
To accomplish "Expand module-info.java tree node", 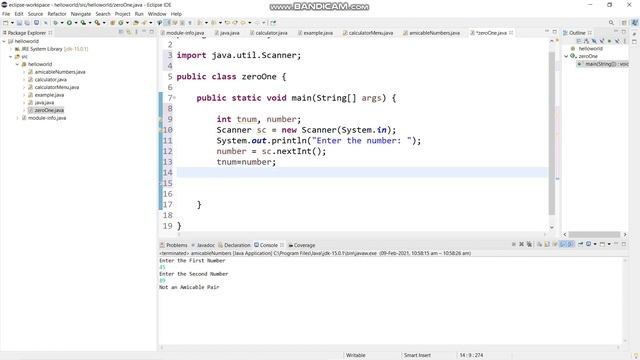I will pos(18,118).
